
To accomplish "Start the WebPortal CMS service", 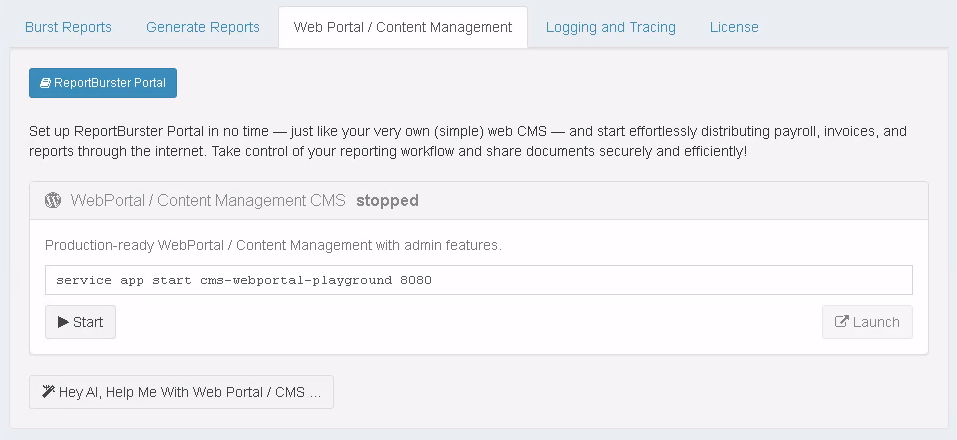I will [80, 322].
